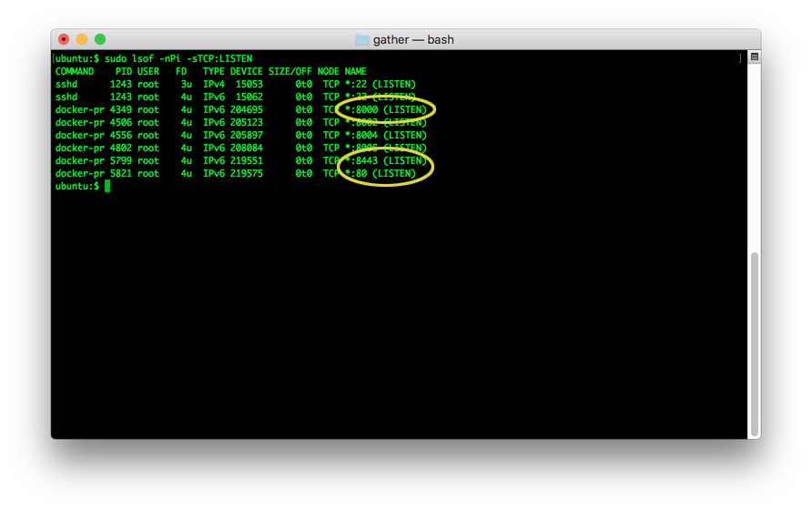Click PID 4802
Image resolution: width=812 pixels, height=512 pixels.
[121, 148]
